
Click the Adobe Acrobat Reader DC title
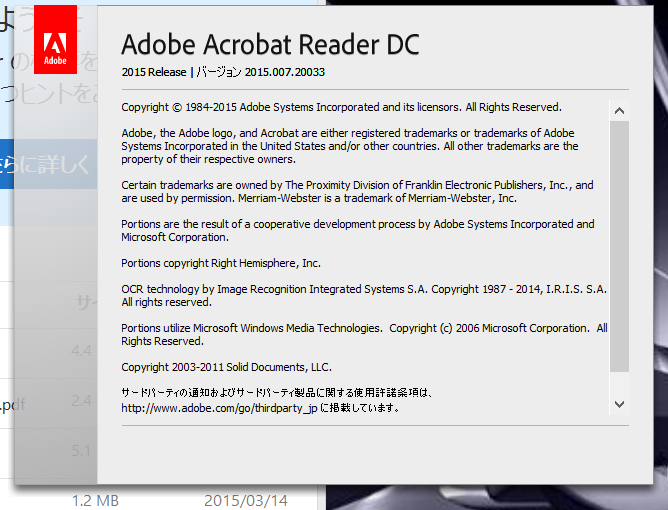271,44
